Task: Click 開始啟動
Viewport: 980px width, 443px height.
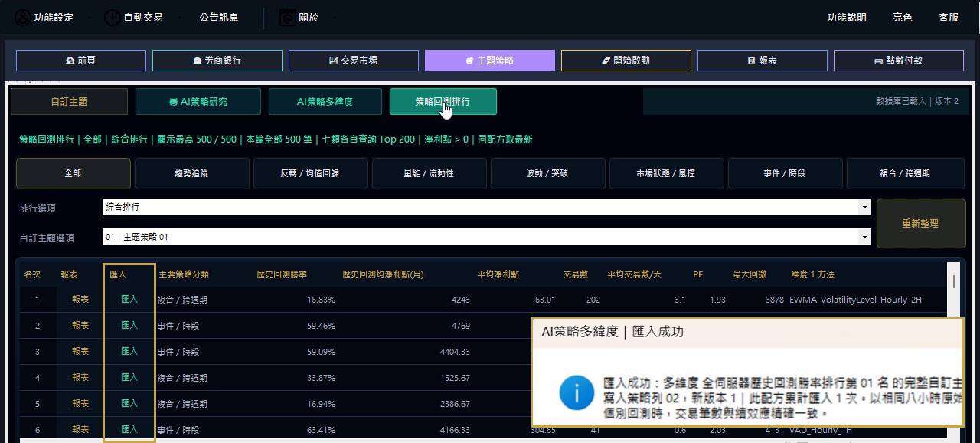Action: coord(626,61)
